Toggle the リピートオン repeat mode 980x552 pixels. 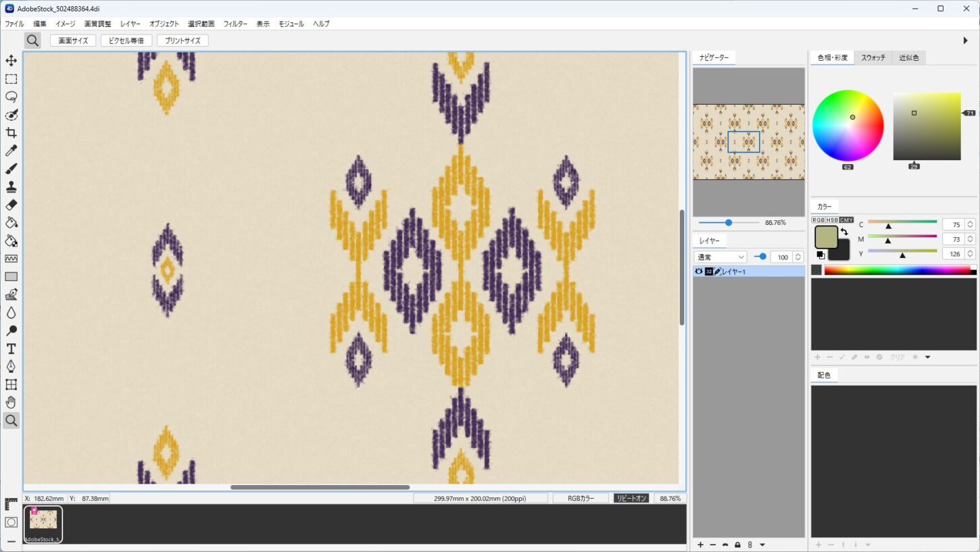click(631, 498)
